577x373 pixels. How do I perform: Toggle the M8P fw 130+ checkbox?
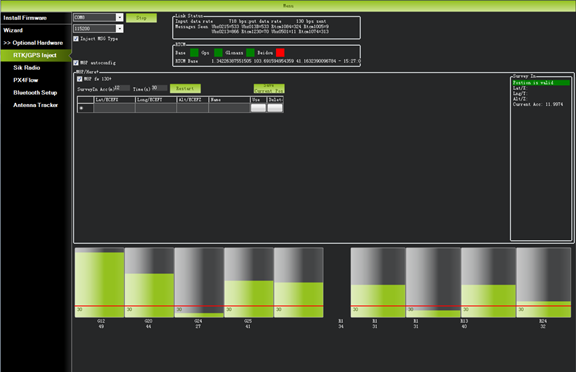[x=79, y=79]
